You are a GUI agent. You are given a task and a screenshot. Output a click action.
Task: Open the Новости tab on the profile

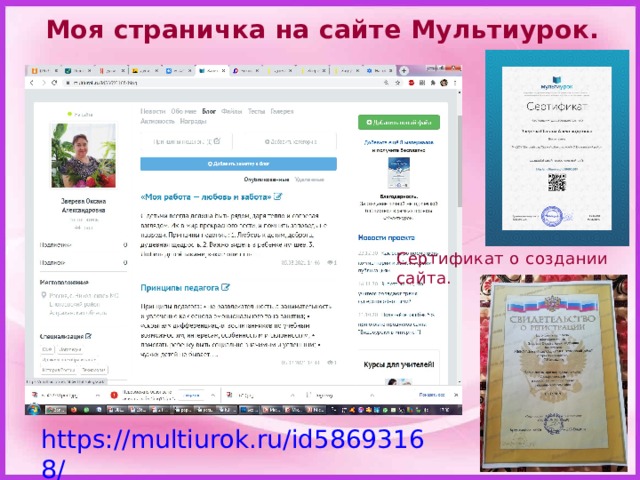153,111
